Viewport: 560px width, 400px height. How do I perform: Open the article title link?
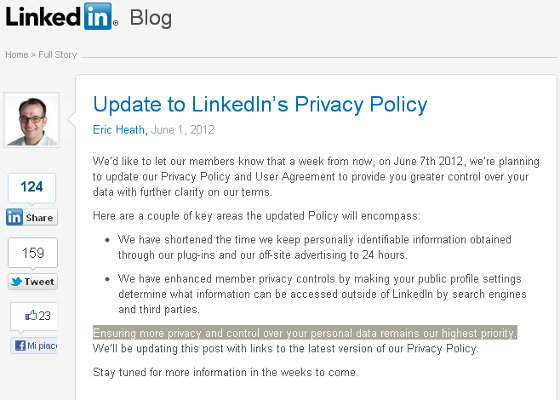(260, 105)
